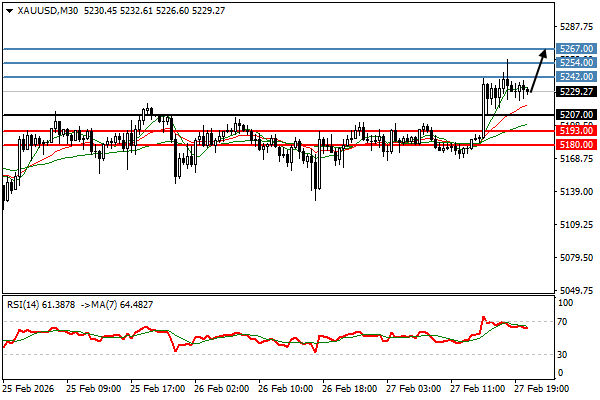Click the red 5193.00 support label

point(574,131)
